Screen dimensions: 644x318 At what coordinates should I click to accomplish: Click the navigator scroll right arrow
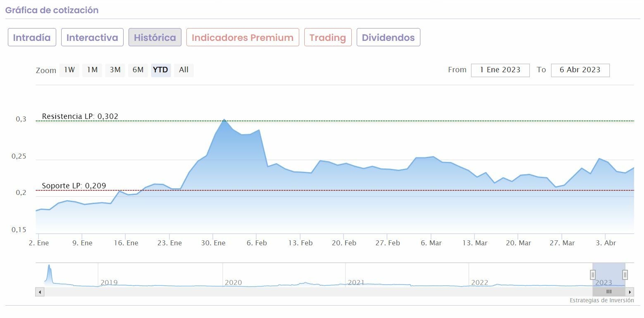(x=630, y=292)
